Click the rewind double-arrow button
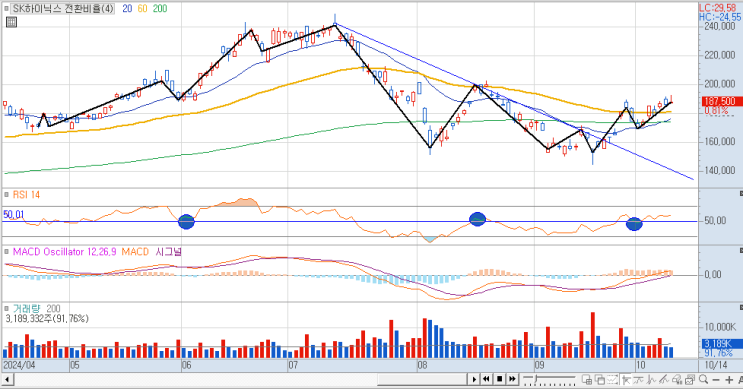Viewport: 743px width, 389px height. tap(486, 379)
